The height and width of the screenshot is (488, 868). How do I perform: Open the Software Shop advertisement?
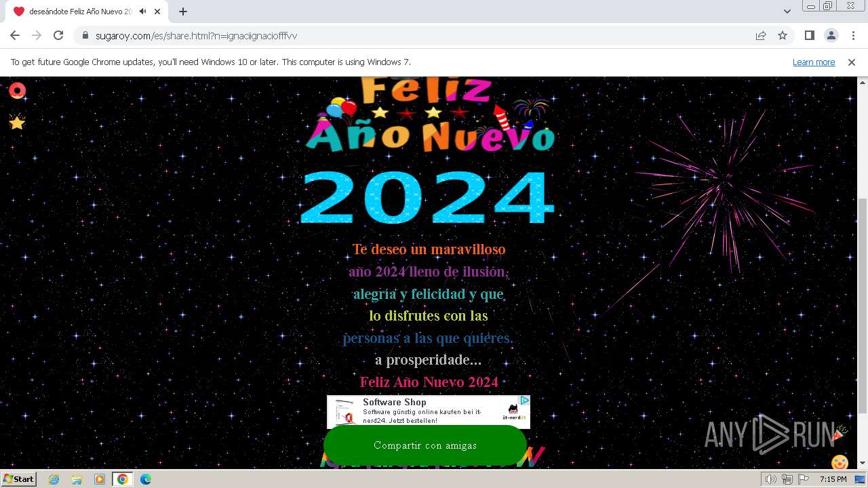428,412
